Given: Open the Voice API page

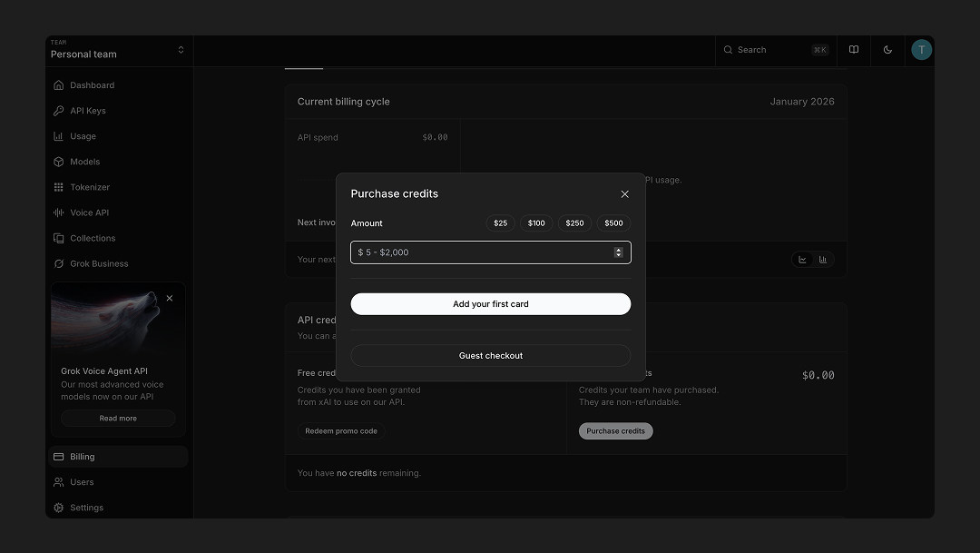Looking at the screenshot, I should point(117,212).
